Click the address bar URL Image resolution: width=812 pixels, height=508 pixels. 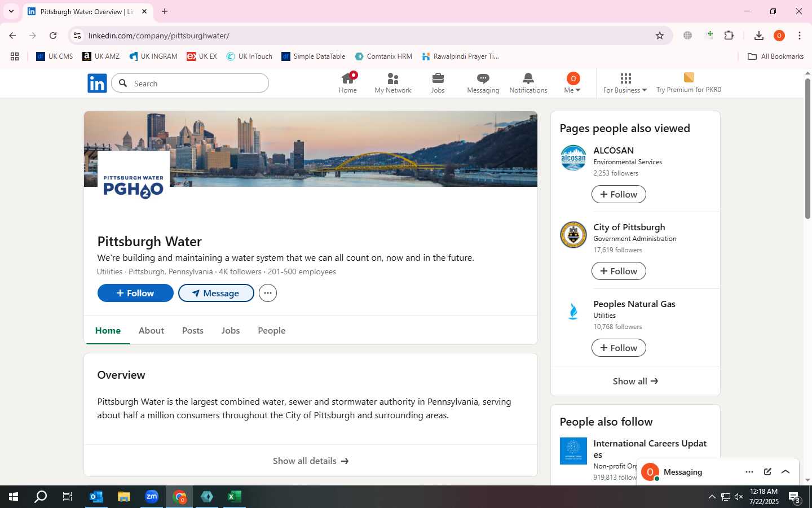tap(159, 36)
